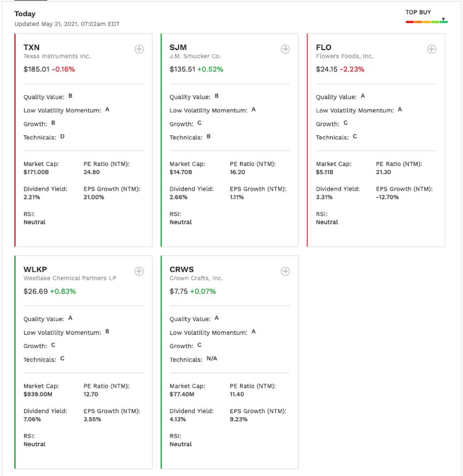
Task: Click the Technicals D grade on TXN
Action: point(62,137)
